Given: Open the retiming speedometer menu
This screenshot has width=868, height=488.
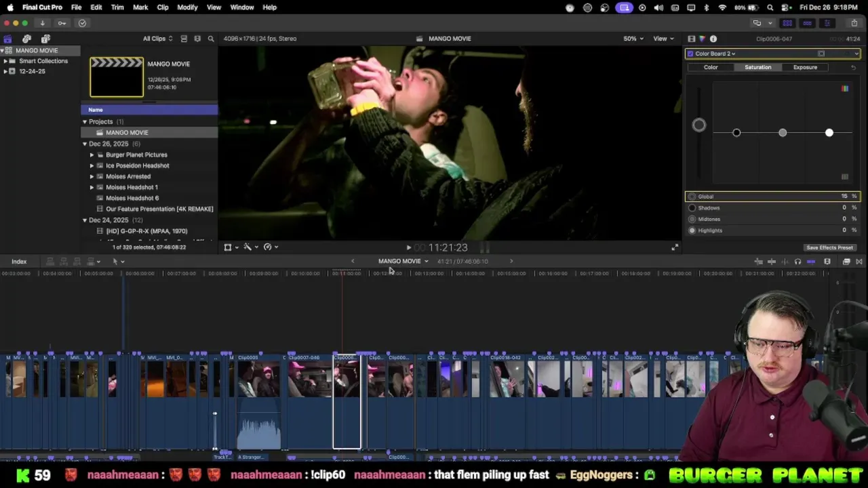Looking at the screenshot, I should [271, 247].
